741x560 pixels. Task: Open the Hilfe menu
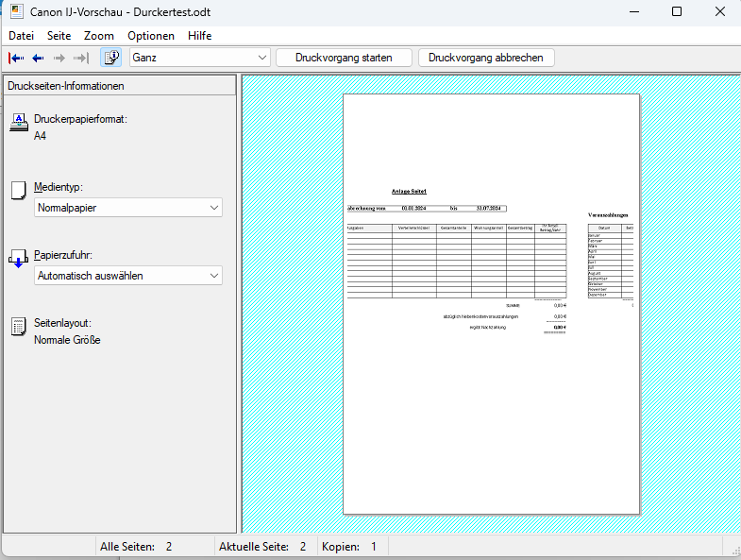tap(199, 36)
